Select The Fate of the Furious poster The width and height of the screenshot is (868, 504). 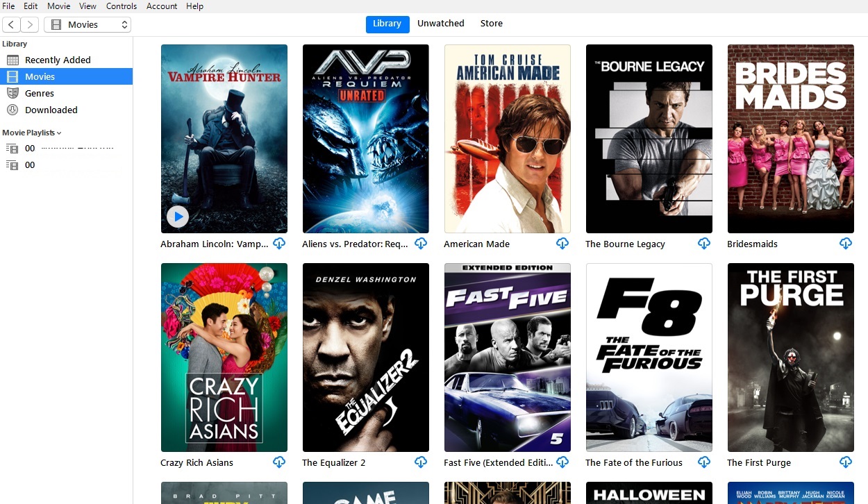tap(649, 358)
